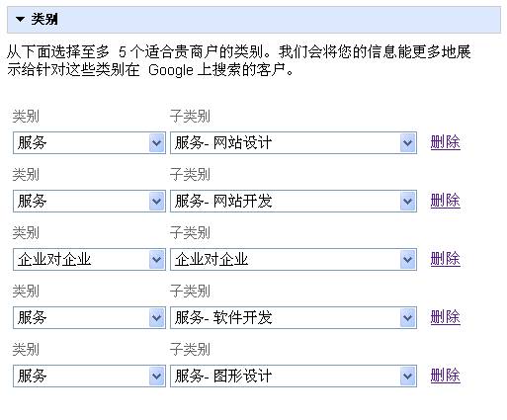
Task: Select the 企业对企业 category combo box field
Action: pyautogui.click(x=89, y=260)
